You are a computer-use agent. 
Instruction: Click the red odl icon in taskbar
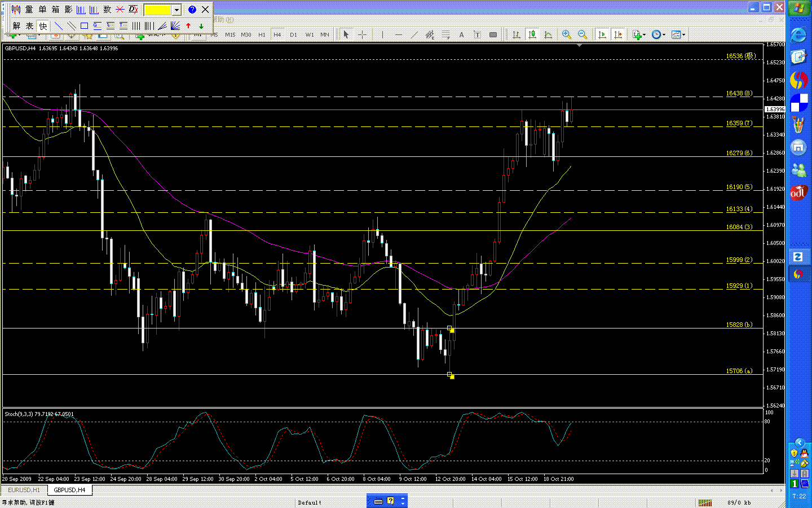[x=798, y=193]
